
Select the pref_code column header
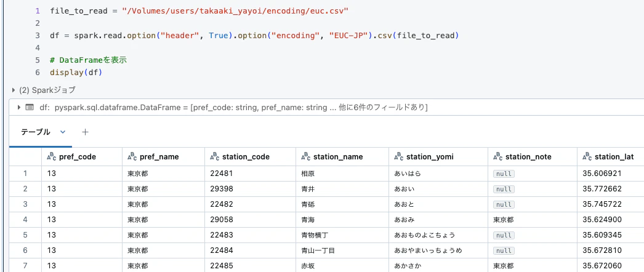coord(82,157)
